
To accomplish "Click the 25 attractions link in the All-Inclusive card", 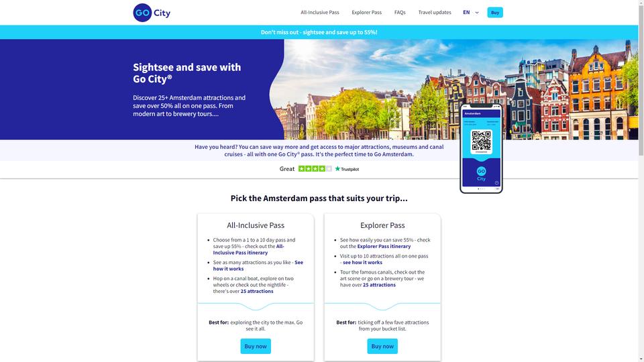I will coord(257,291).
